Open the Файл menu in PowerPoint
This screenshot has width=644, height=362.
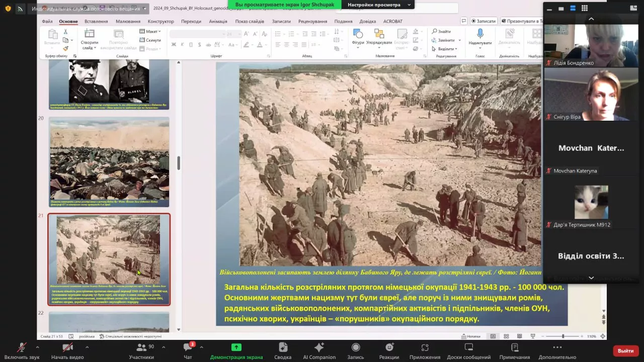point(47,22)
